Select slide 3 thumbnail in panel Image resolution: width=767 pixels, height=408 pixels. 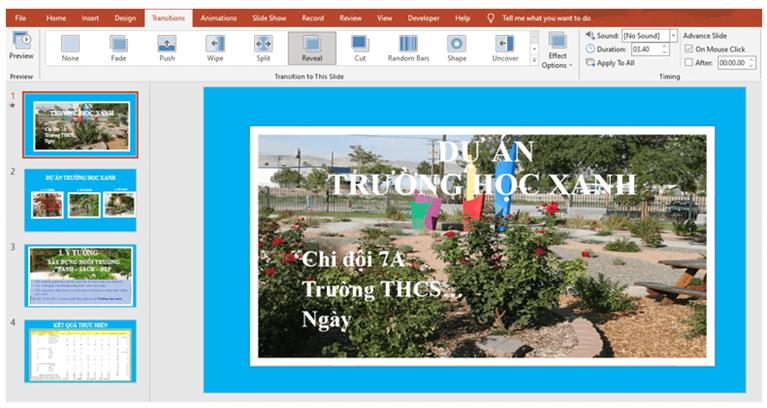(80, 276)
